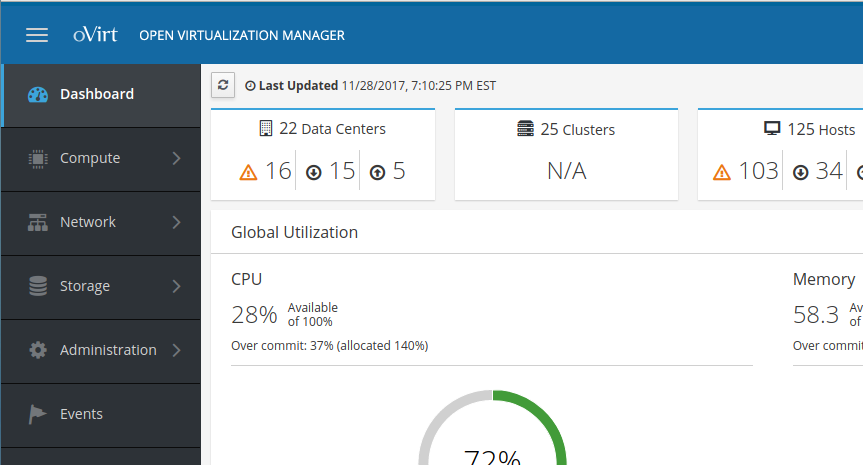Click the oVirt logo

[x=95, y=35]
